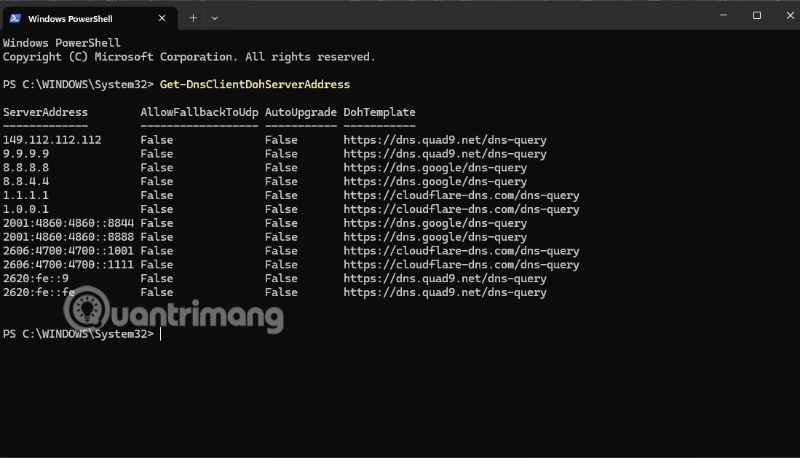The width and height of the screenshot is (800, 458).
Task: Click server address 8.8.8.8
Action: coord(26,167)
